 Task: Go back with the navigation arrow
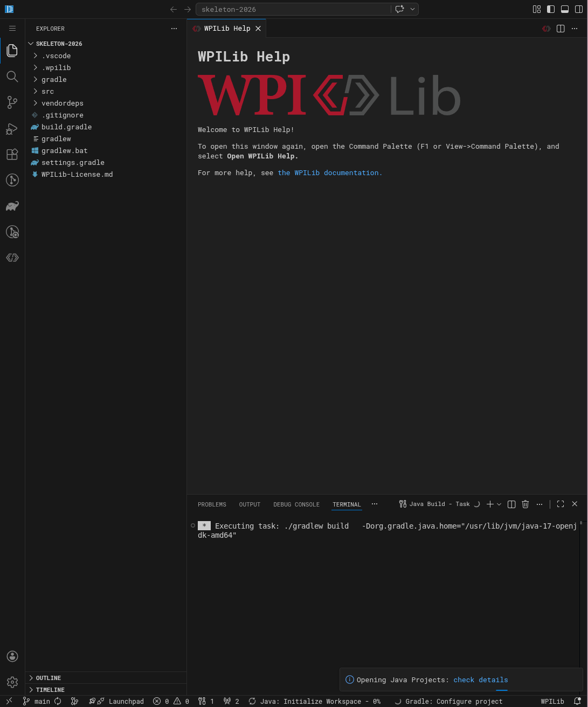pyautogui.click(x=174, y=9)
